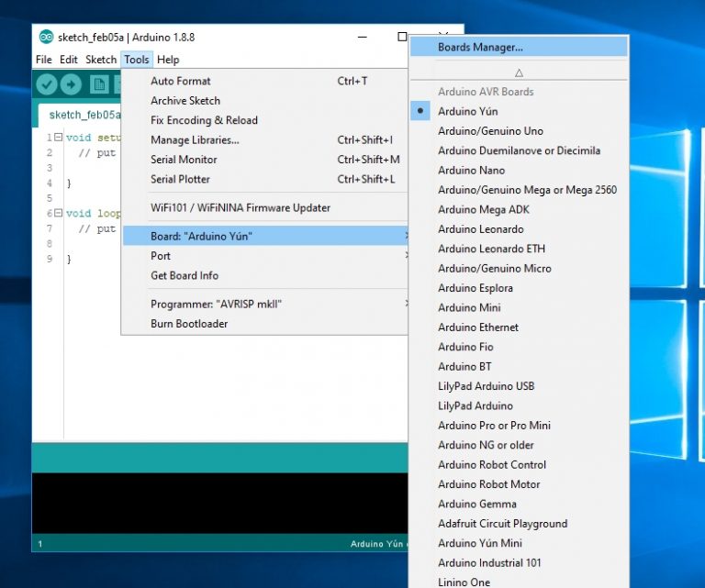Screen dimensions: 705x588
Task: Collapse the void loop code fold marker
Action: tap(57, 213)
